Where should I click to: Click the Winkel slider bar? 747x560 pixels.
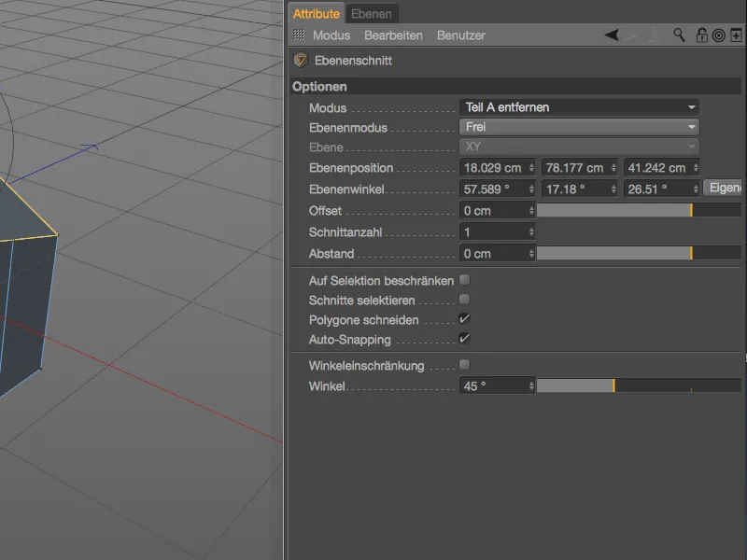coord(639,385)
